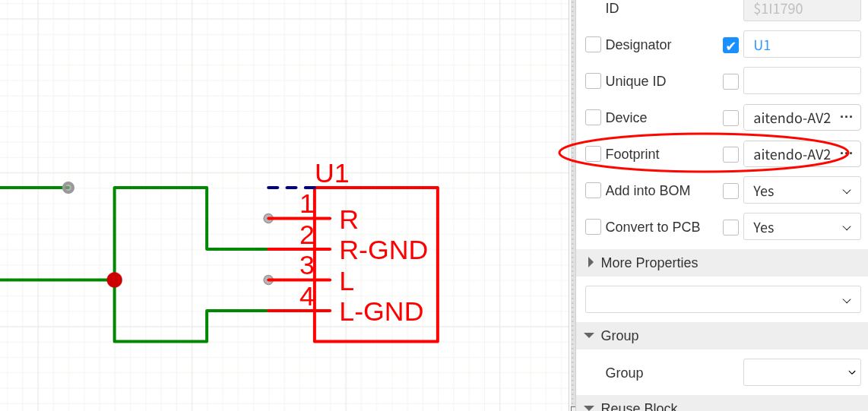This screenshot has width=868, height=411.
Task: Select the pin number 2 on U1
Action: point(307,236)
